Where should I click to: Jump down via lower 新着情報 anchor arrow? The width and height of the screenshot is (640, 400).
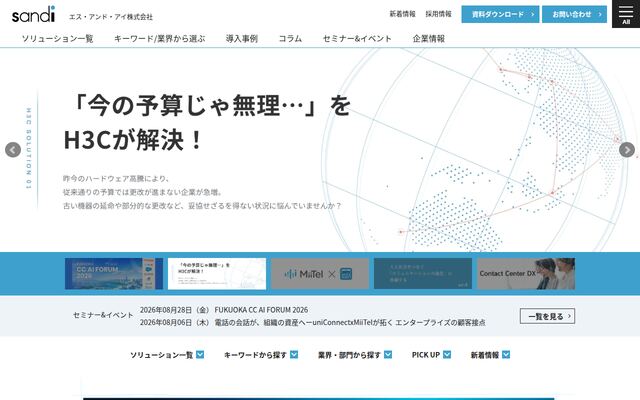[506, 355]
